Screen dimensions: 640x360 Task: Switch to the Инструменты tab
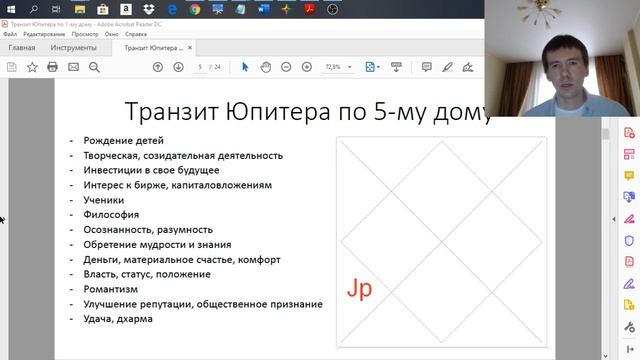73,48
